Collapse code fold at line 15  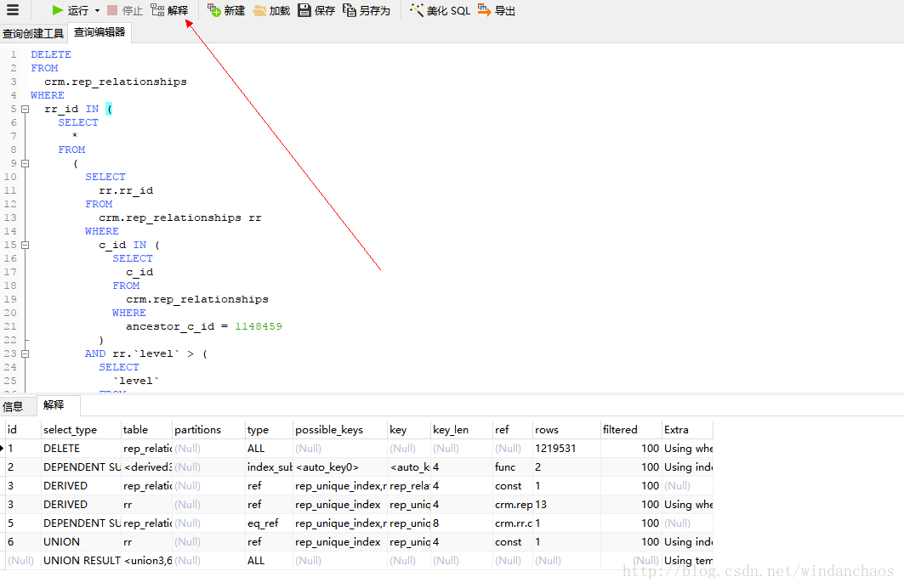pos(25,245)
